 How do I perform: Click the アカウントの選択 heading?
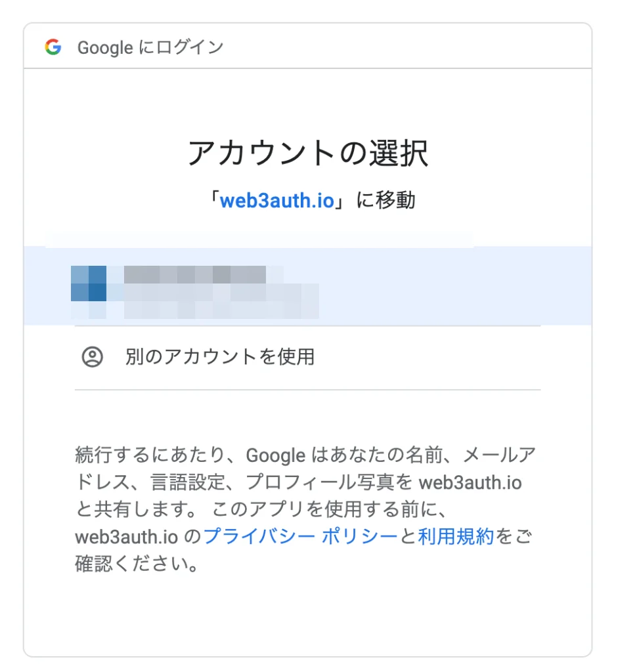307,154
